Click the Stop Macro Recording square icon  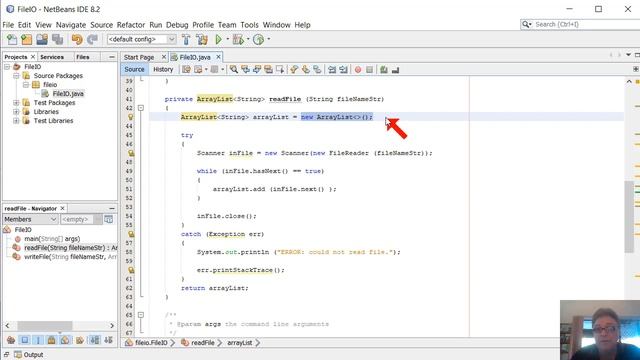369,70
